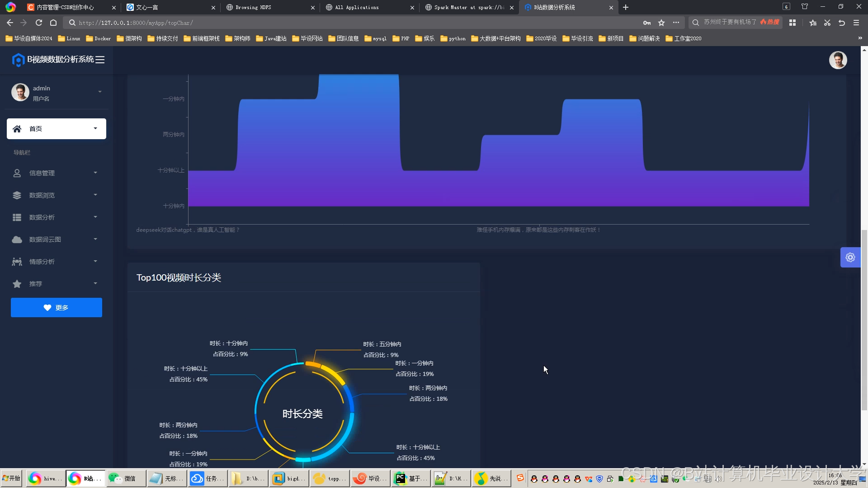Open the Docker bookmark folder

pos(98,38)
